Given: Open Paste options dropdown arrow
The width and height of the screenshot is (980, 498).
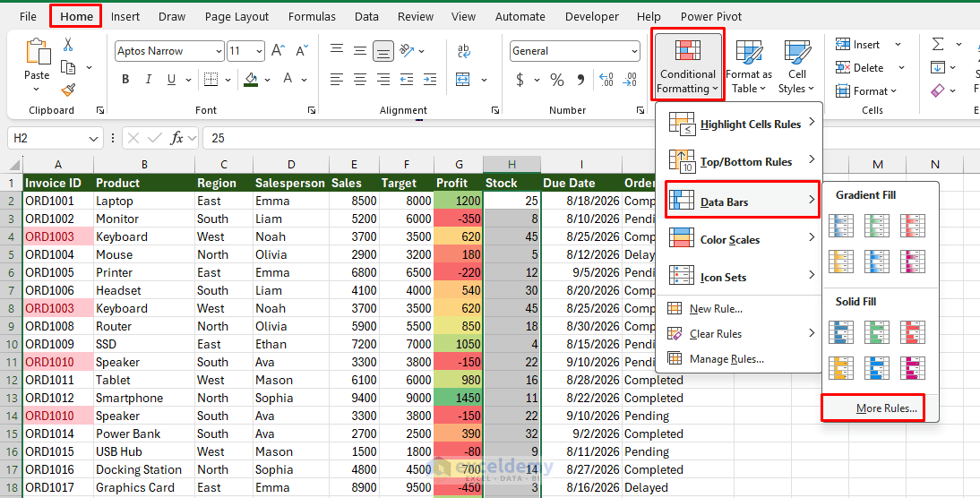Looking at the screenshot, I should 36,90.
